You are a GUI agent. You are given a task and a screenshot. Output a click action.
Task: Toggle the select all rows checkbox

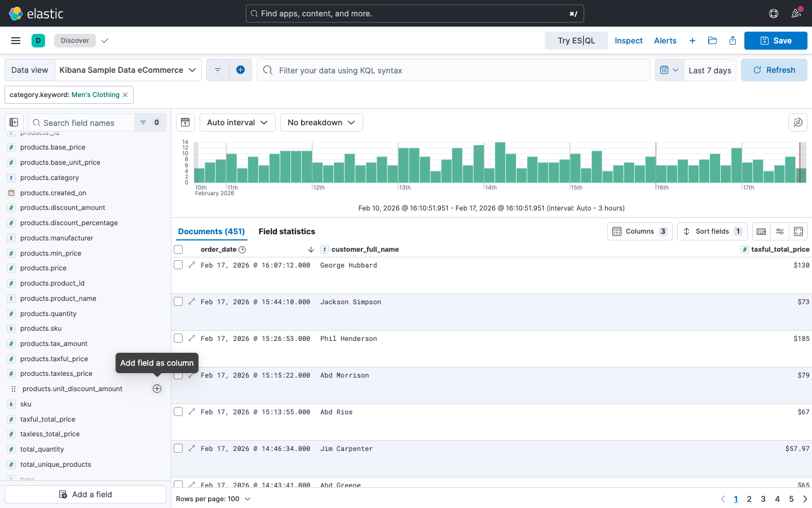point(178,249)
